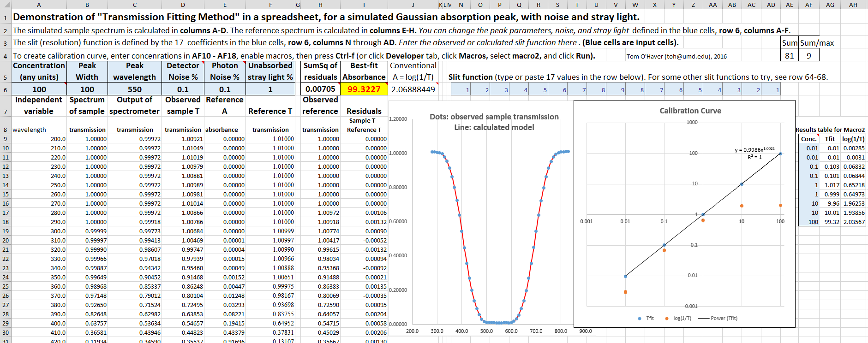Click the Calibration Curve chart title
868x343 pixels.
690,111
